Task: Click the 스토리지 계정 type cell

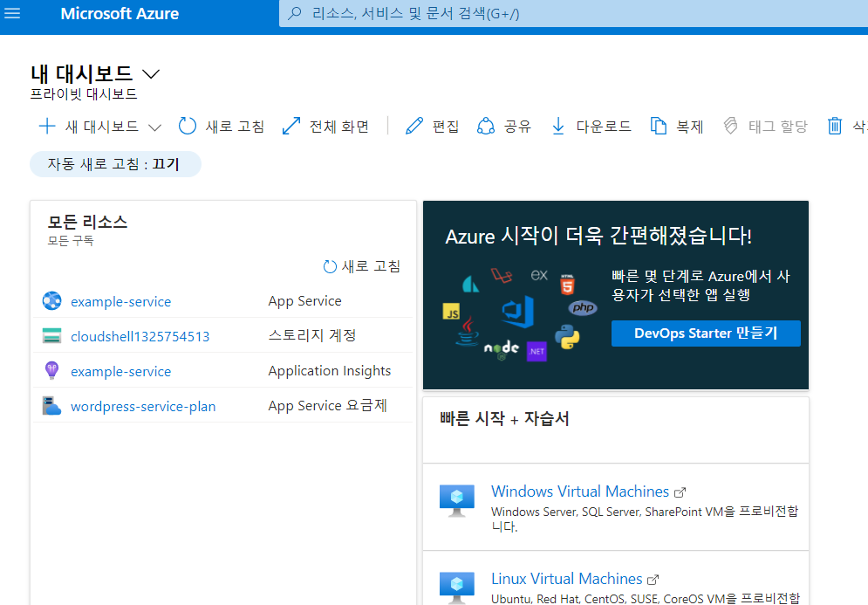Action: [x=312, y=335]
